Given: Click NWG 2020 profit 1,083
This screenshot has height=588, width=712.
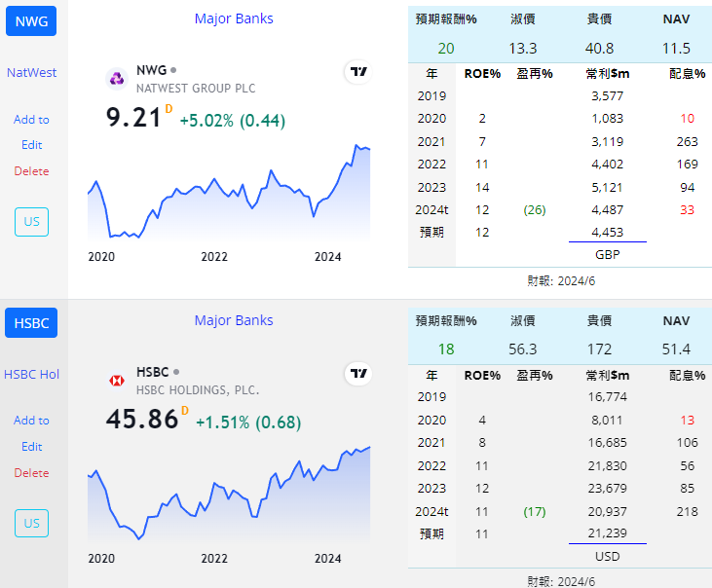Looking at the screenshot, I should (x=607, y=119).
